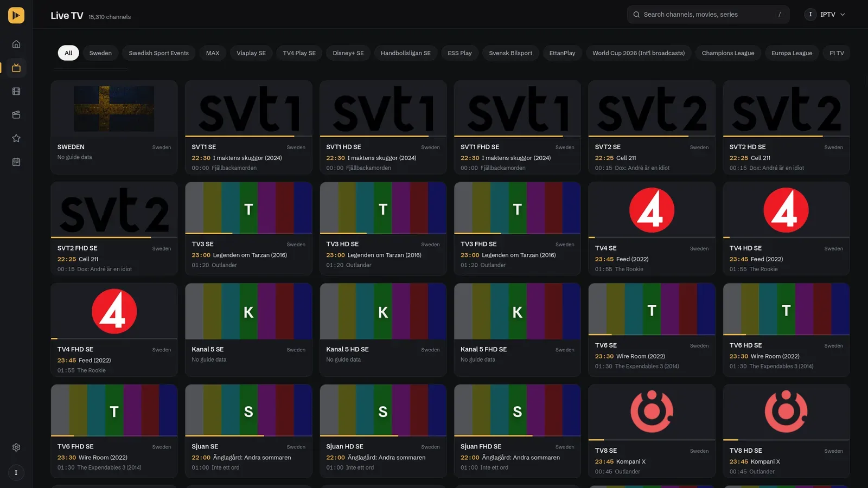
Task: Select the MAX category chip
Action: click(213, 53)
